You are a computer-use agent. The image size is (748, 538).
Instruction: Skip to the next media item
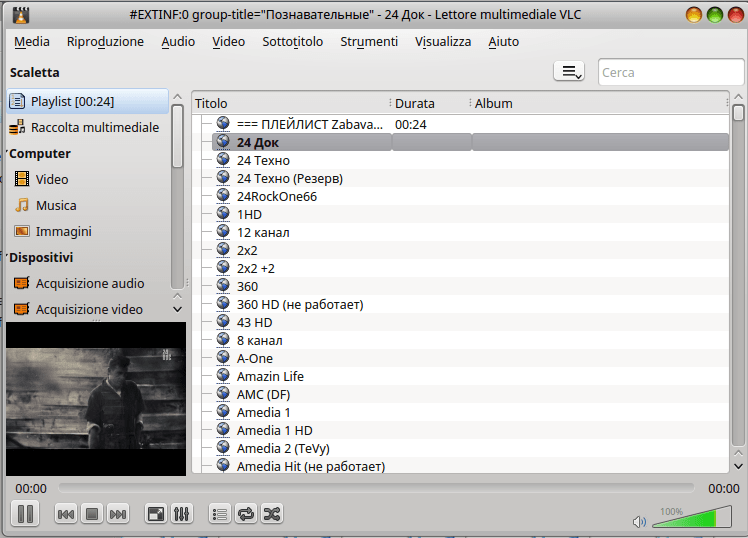[x=118, y=514]
